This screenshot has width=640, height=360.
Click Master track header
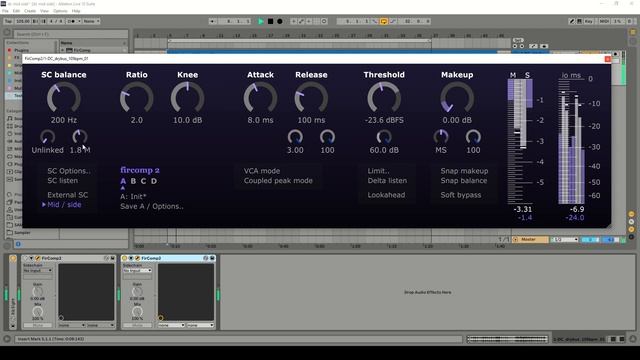pyautogui.click(x=530, y=240)
